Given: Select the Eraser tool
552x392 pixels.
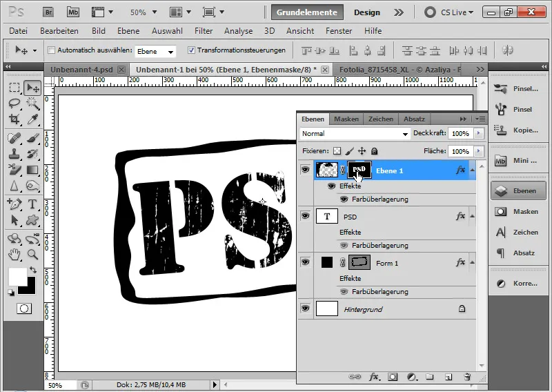Looking at the screenshot, I should pos(14,169).
